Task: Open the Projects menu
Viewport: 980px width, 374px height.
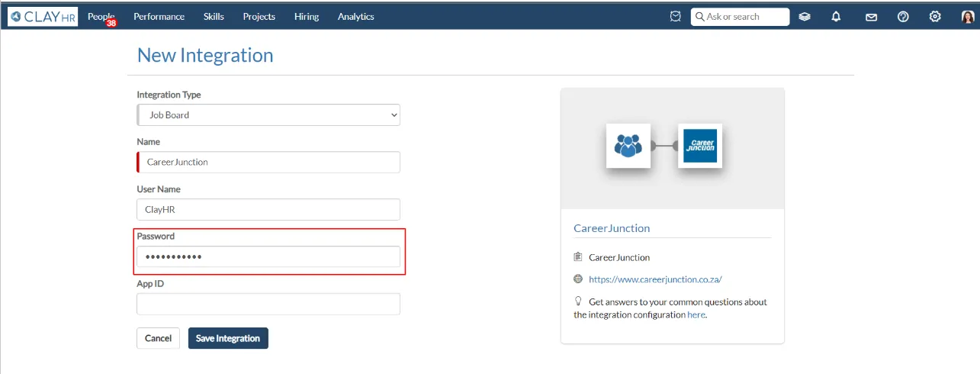Action: coord(259,16)
